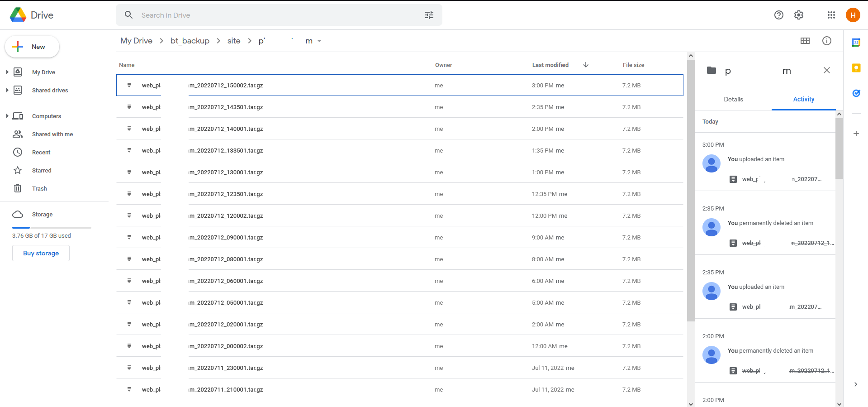868x407 pixels.
Task: Expand the Shared drives tree
Action: (x=7, y=90)
